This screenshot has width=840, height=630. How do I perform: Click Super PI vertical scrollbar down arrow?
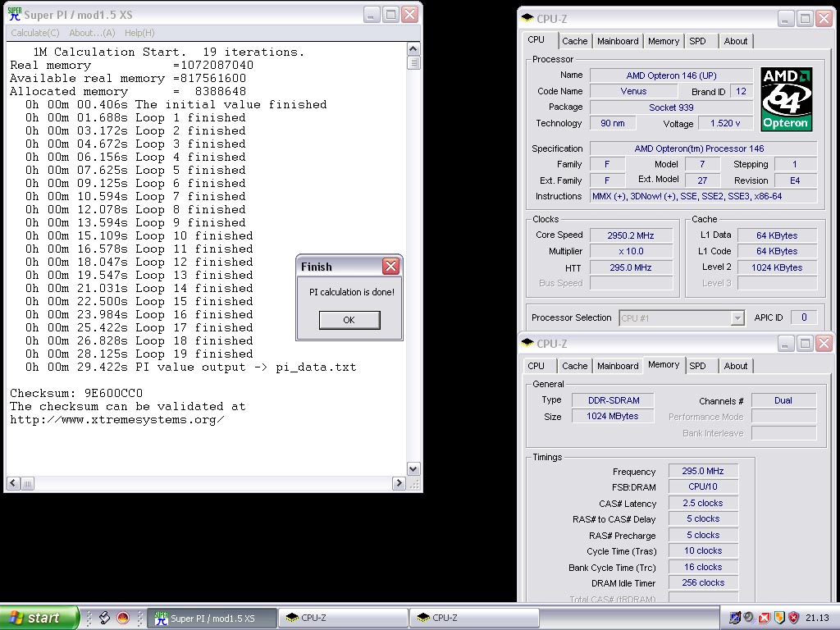point(413,469)
